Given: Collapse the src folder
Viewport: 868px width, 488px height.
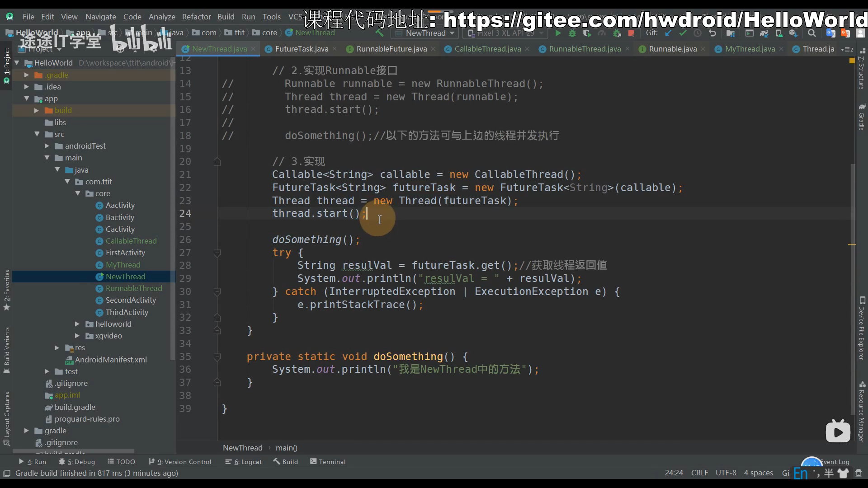Looking at the screenshot, I should coord(37,134).
